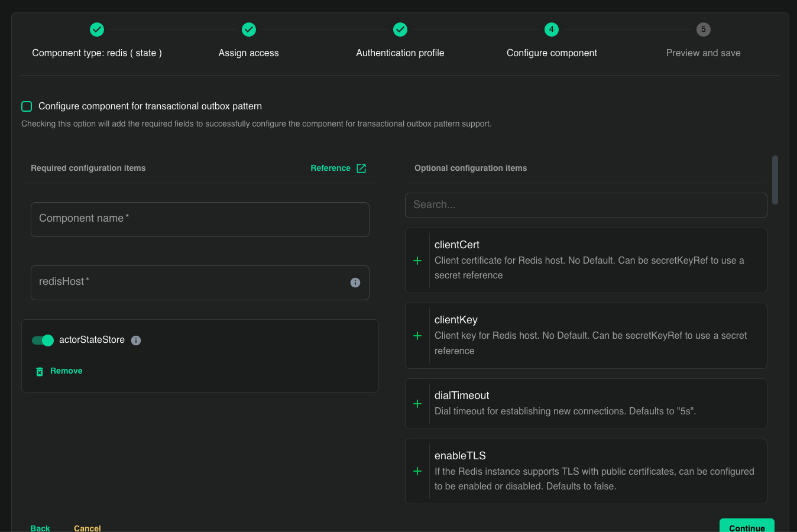The height and width of the screenshot is (532, 797).
Task: Click the 'Optional configuration items' heading
Action: coord(471,168)
